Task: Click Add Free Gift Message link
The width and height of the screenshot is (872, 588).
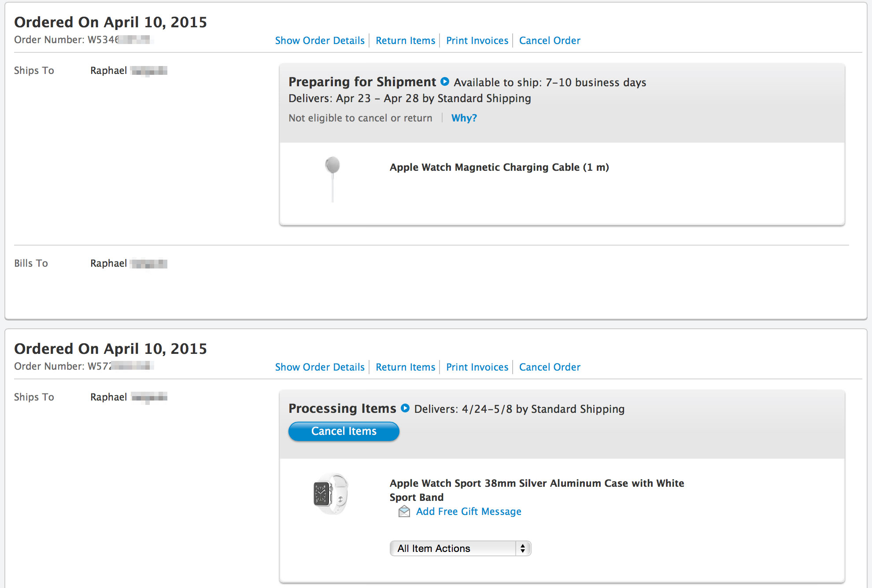Action: (x=469, y=511)
